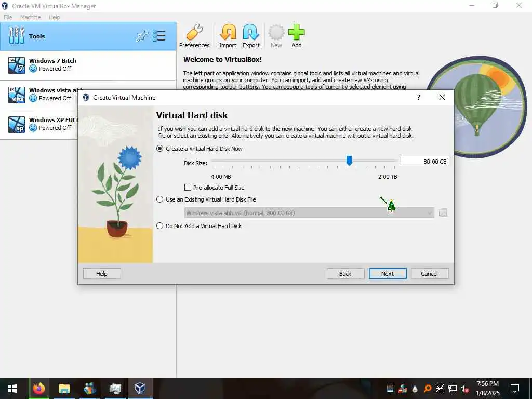Close the Create Virtual Machine dialog

[442, 97]
